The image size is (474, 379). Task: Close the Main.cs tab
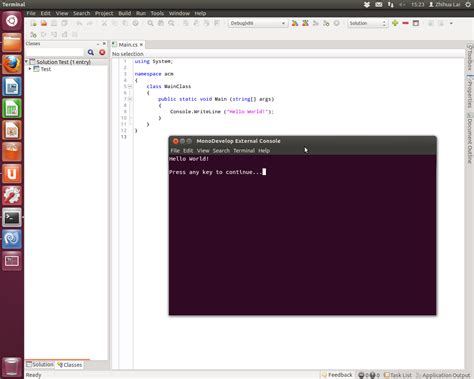[141, 44]
